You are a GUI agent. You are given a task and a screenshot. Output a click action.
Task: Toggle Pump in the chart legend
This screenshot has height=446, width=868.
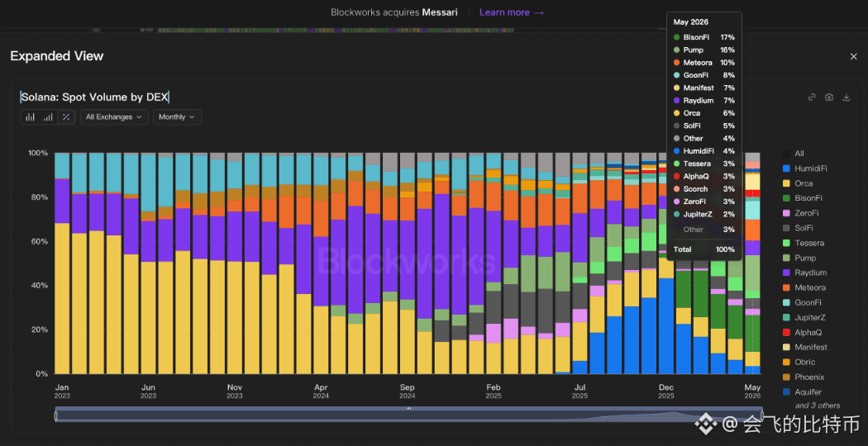pos(799,258)
